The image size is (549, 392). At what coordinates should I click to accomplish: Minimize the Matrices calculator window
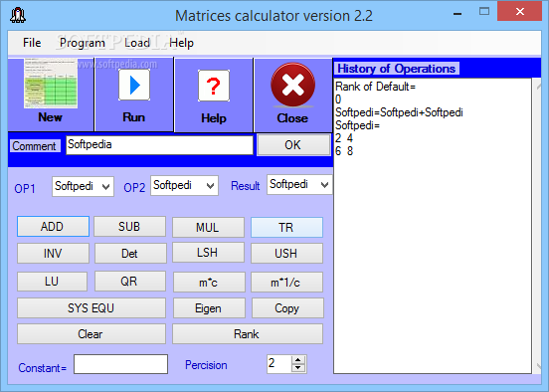pos(457,14)
